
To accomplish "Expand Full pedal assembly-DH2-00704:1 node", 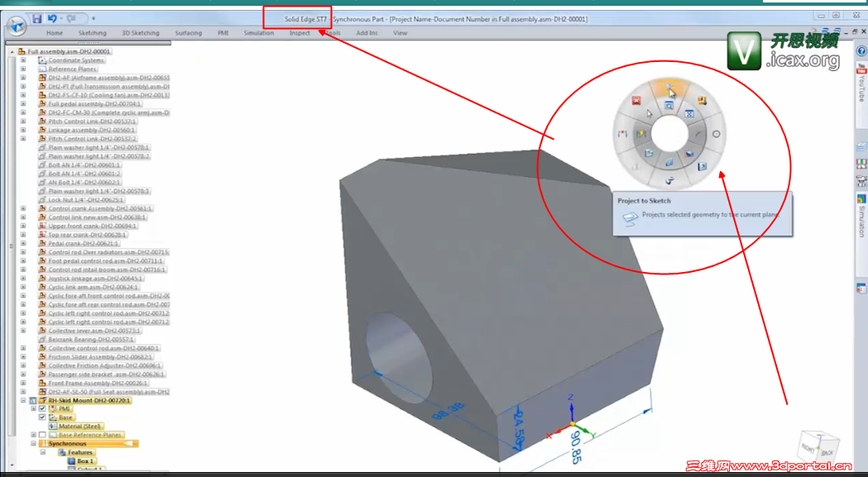I will [23, 103].
